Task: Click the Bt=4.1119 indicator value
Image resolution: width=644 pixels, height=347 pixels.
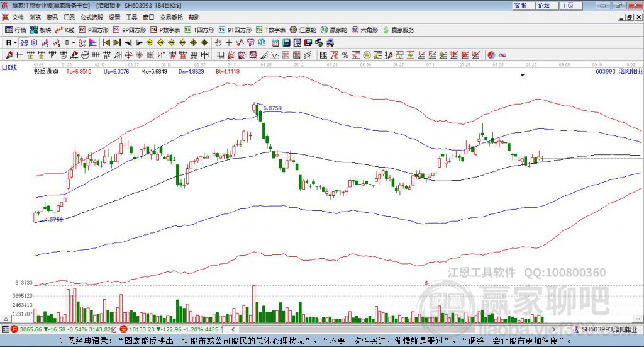Action: tap(228, 72)
